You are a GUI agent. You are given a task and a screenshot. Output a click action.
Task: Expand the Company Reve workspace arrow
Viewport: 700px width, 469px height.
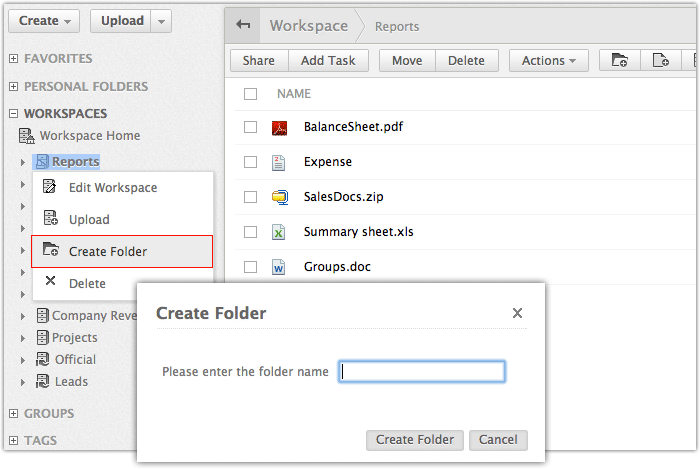click(x=23, y=316)
